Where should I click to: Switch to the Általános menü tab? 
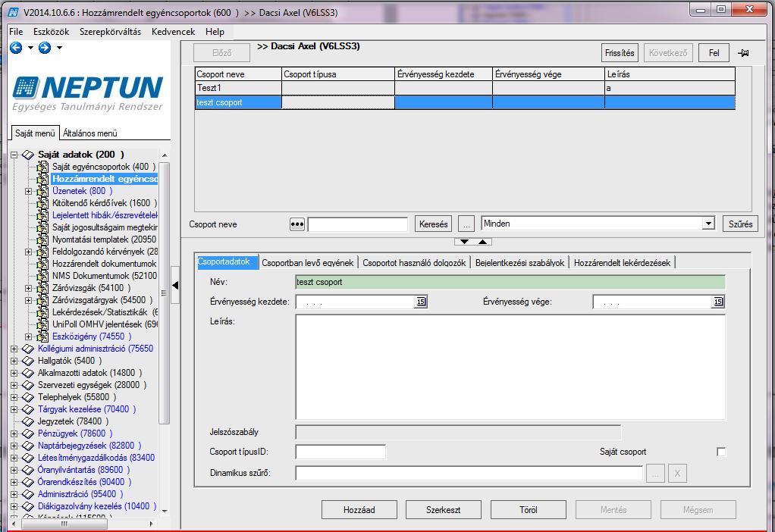pos(90,133)
